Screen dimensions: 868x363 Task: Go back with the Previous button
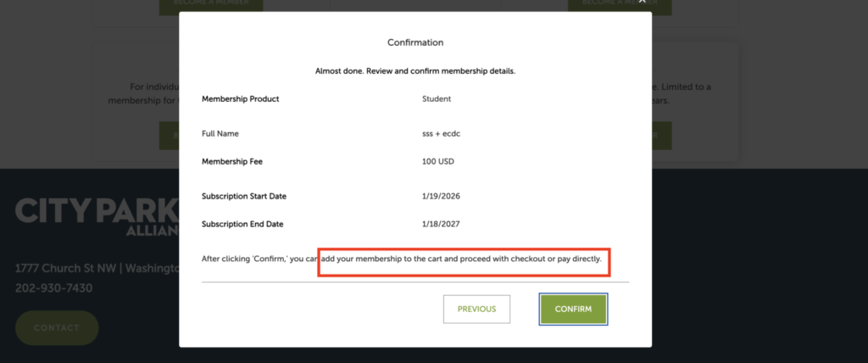pyautogui.click(x=476, y=309)
